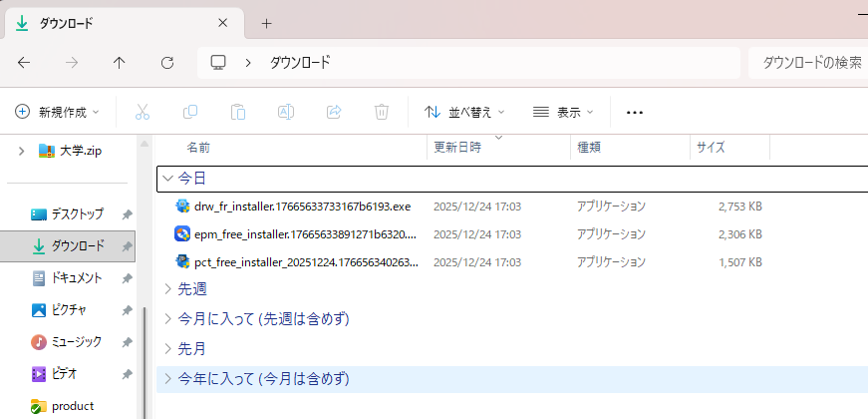Screen dimensions: 868x419
Task: Click the pct_free_installer file icon
Action: click(182, 261)
